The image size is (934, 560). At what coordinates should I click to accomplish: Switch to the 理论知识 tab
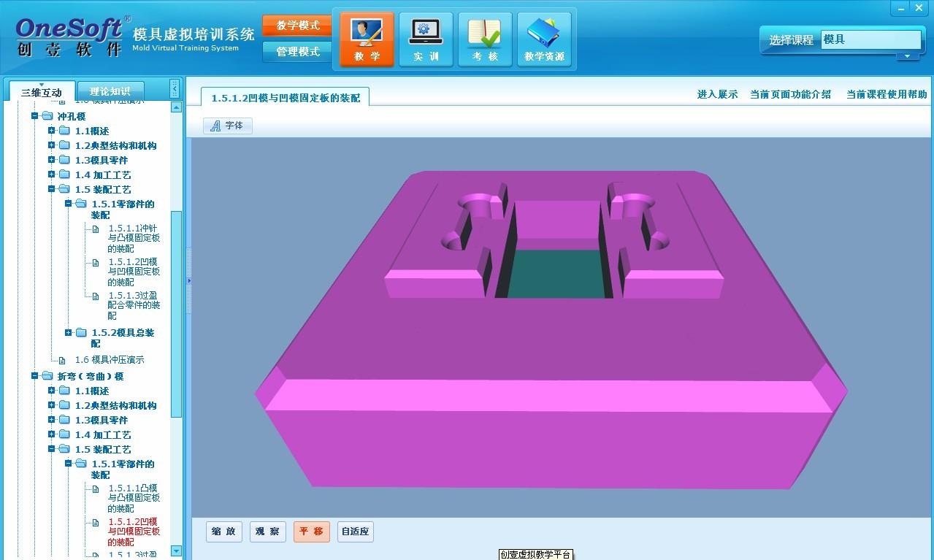click(x=110, y=91)
